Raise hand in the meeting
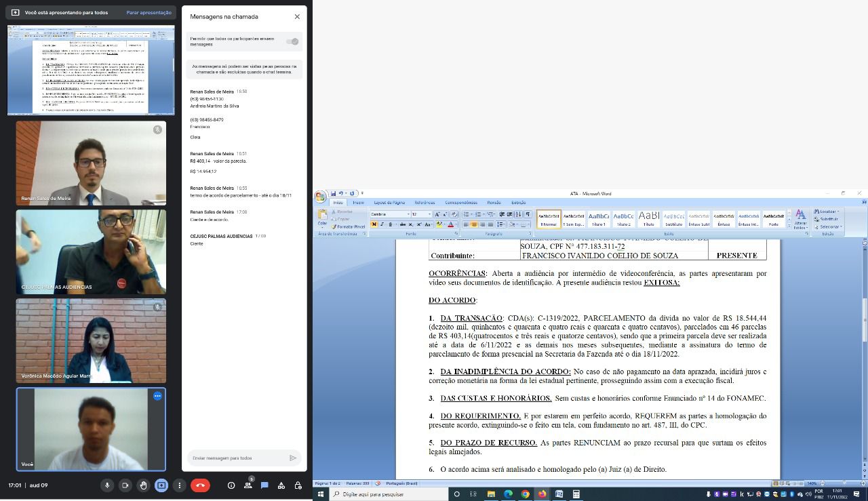This screenshot has height=501, width=868. click(143, 485)
